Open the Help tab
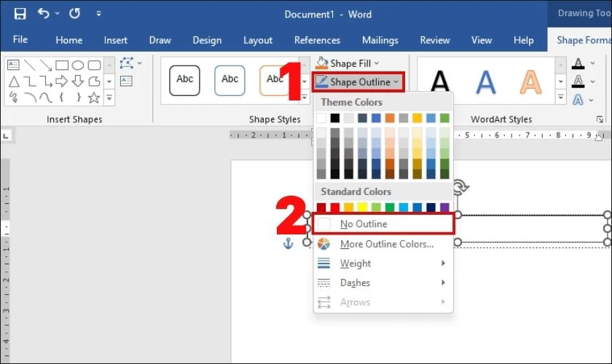This screenshot has height=364, width=612. point(523,40)
